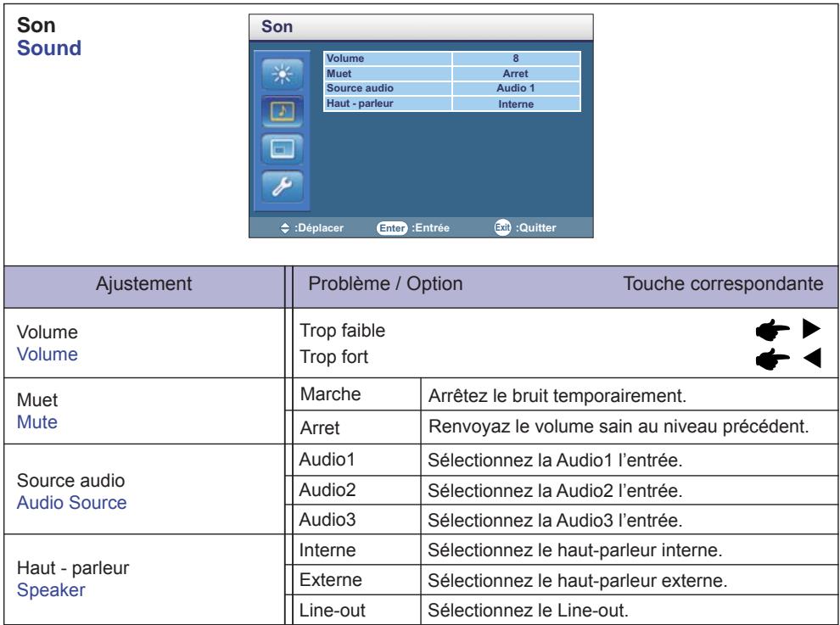Open the Haut-parleur value Interne
The width and height of the screenshot is (840, 625).
[516, 104]
